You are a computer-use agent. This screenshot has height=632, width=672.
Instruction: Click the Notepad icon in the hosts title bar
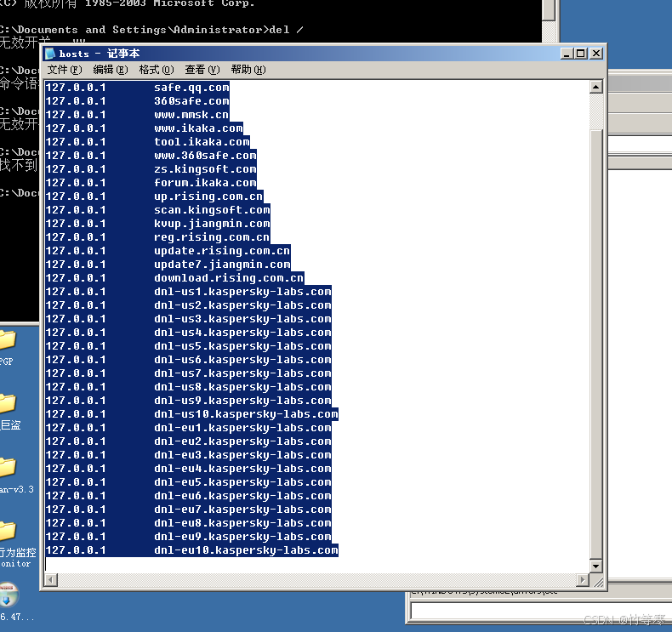click(51, 54)
